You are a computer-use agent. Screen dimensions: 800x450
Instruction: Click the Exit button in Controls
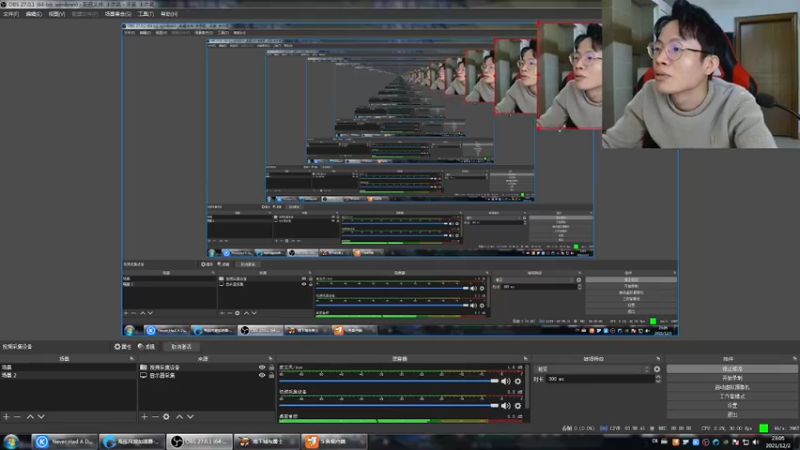732,414
